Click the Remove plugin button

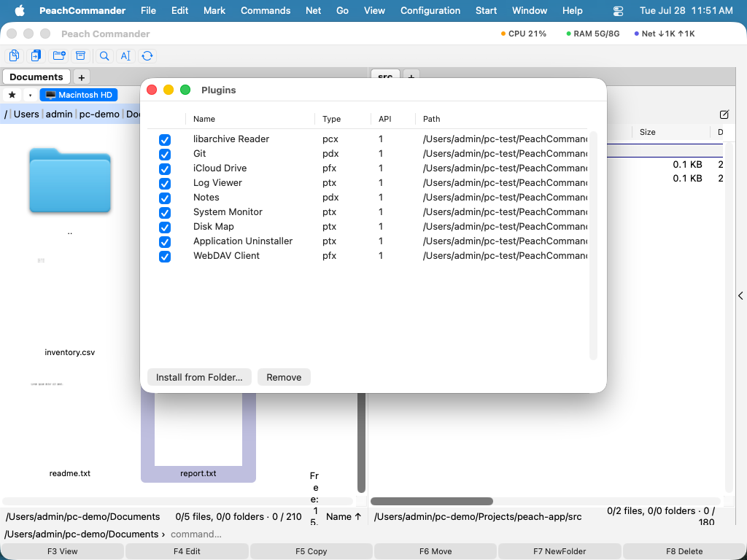point(284,377)
